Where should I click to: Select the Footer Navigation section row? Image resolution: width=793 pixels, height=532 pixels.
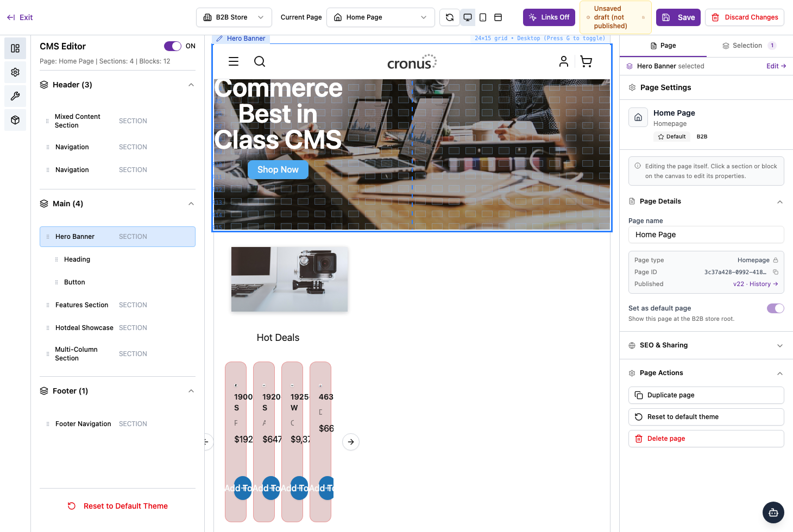point(117,424)
